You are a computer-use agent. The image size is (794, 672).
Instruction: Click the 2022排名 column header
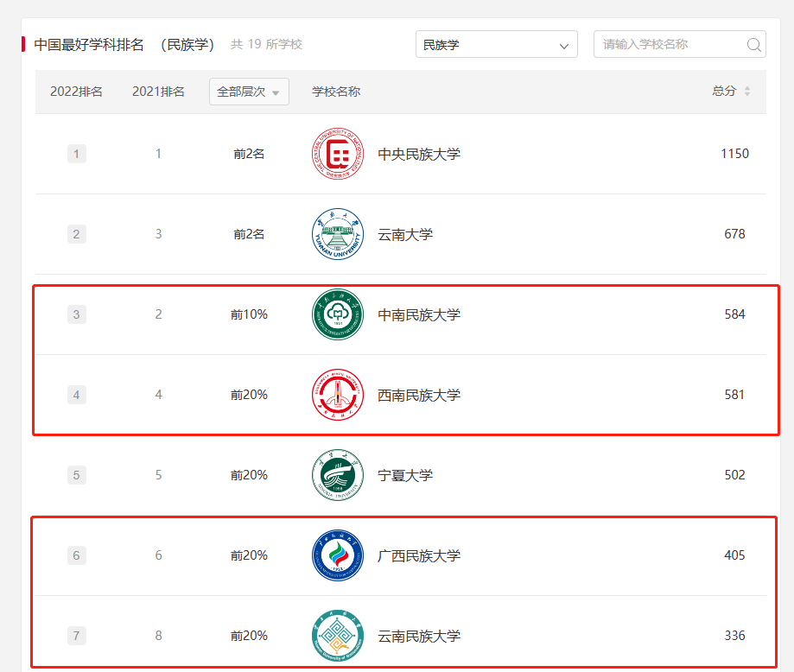(x=77, y=92)
